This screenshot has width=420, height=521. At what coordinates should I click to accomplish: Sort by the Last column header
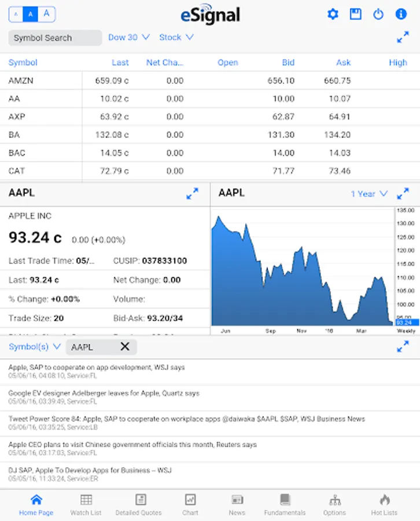tap(120, 63)
